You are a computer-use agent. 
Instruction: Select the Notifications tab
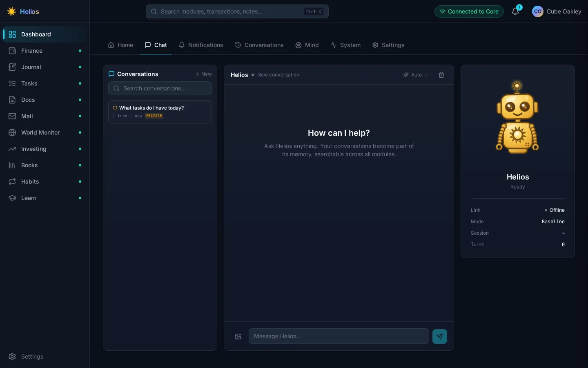[201, 45]
